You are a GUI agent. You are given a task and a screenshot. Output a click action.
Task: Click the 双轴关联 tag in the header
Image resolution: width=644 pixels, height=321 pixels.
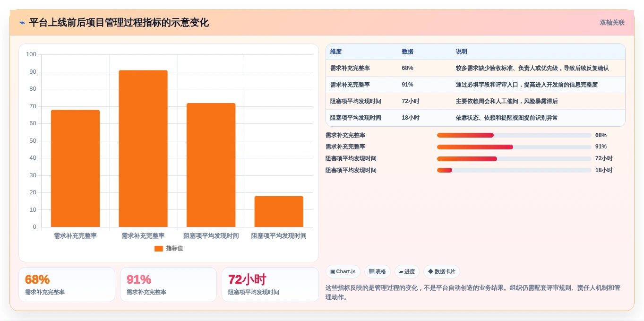tap(612, 23)
